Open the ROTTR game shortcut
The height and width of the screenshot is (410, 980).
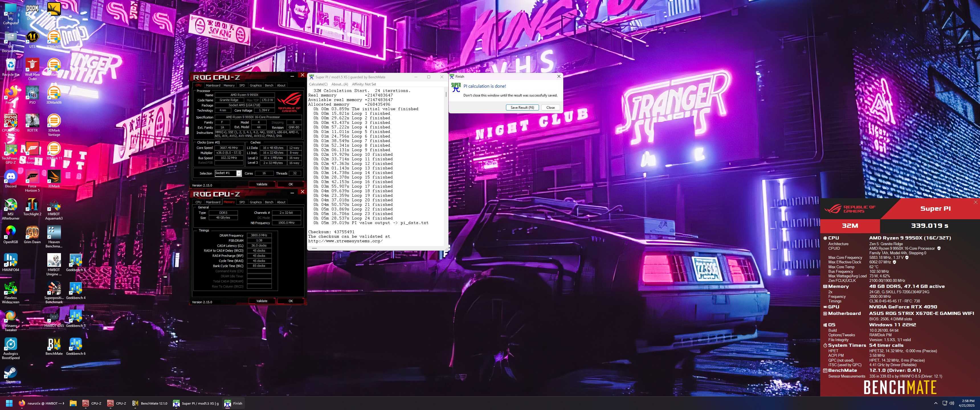32,123
